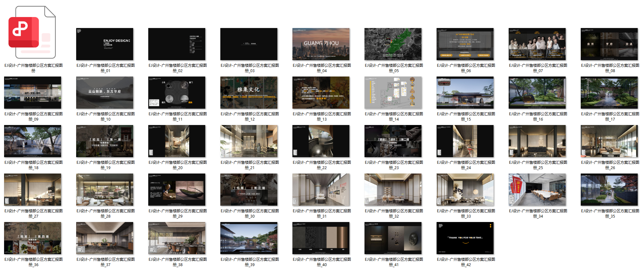Open the bonsai boat artwork thumbnail _29

tap(177, 190)
